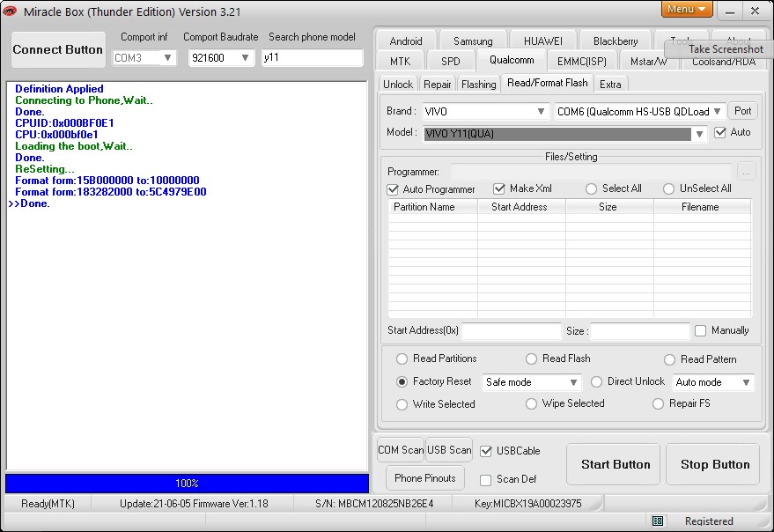Choose the UnSelect All radio option
Viewport: 774px width, 532px height.
668,188
